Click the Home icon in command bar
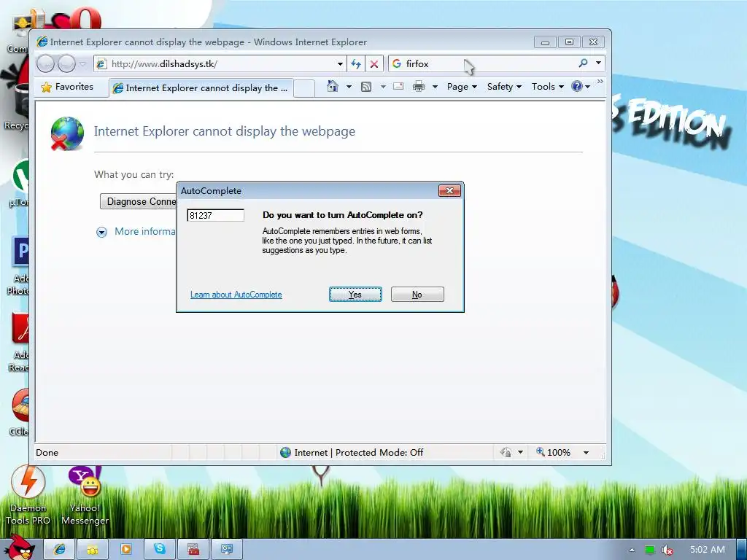 tap(333, 86)
